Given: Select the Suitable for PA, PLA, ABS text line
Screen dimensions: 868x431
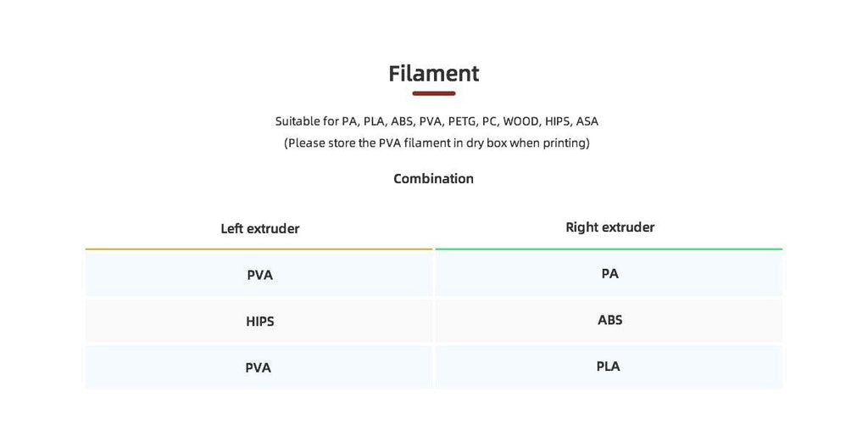Looking at the screenshot, I should [x=437, y=121].
